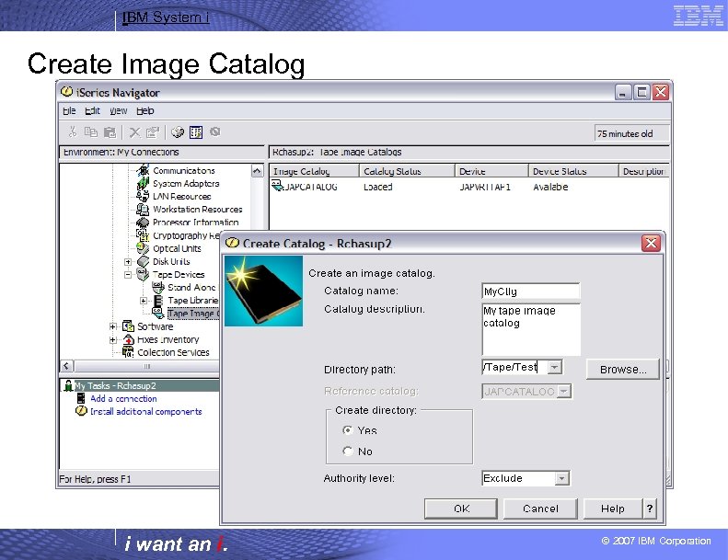Screen dimensions: 728x560
Task: Select the Cryptography Resources icon
Action: (142, 235)
